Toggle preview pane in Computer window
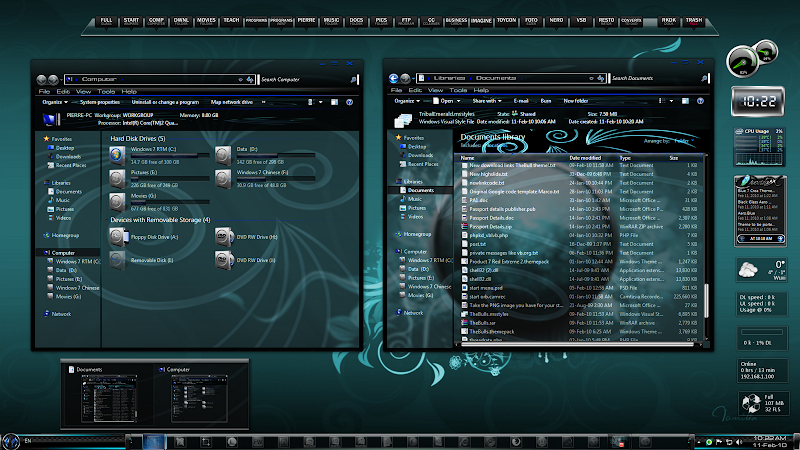 [334, 102]
